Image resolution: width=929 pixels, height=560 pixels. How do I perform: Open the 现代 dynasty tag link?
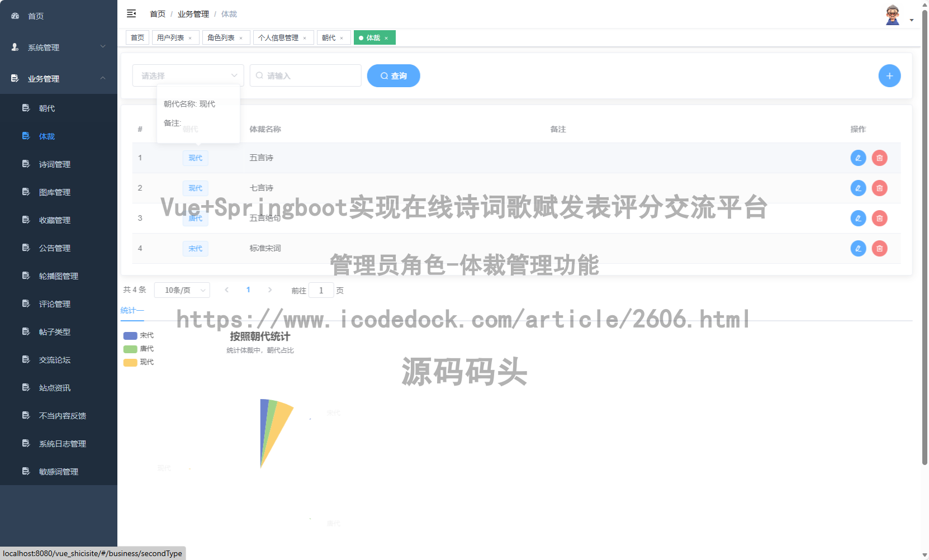[195, 158]
